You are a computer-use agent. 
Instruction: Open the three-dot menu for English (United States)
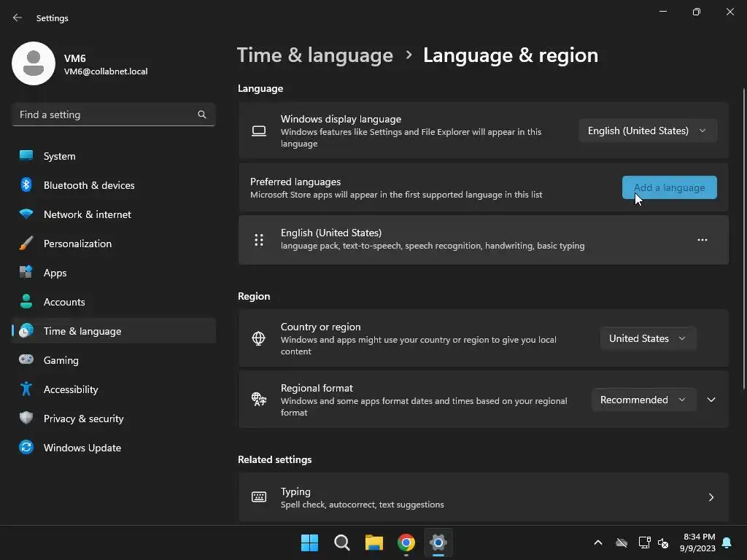(703, 240)
